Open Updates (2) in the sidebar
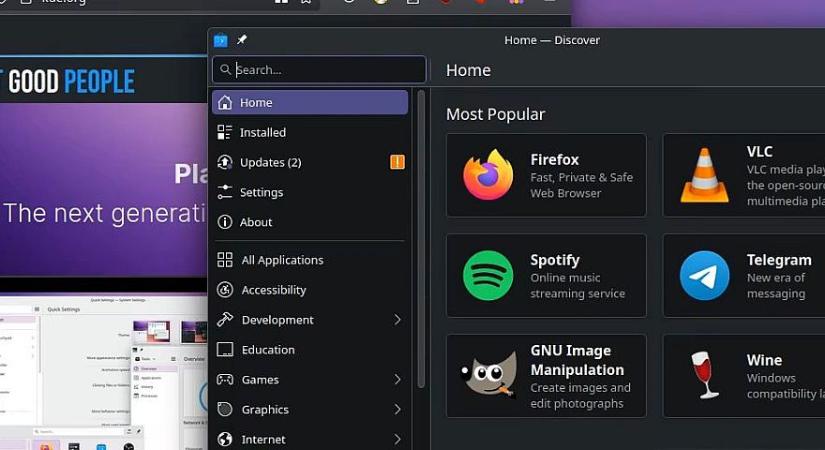 point(310,162)
